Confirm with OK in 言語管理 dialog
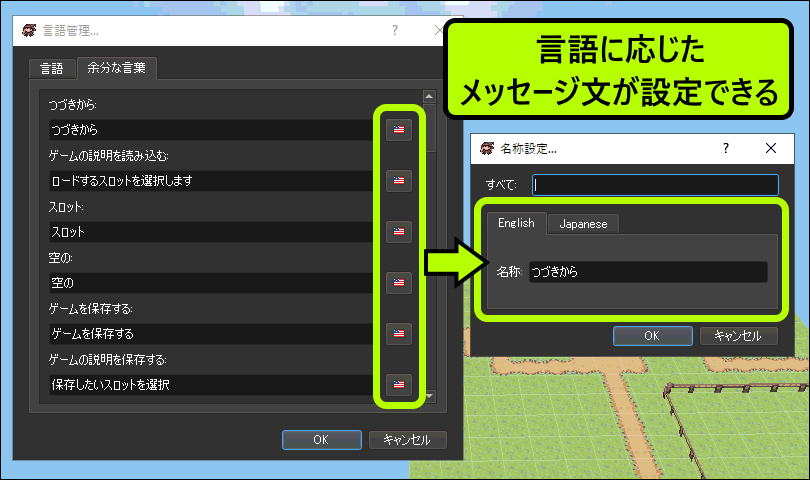 tap(321, 440)
